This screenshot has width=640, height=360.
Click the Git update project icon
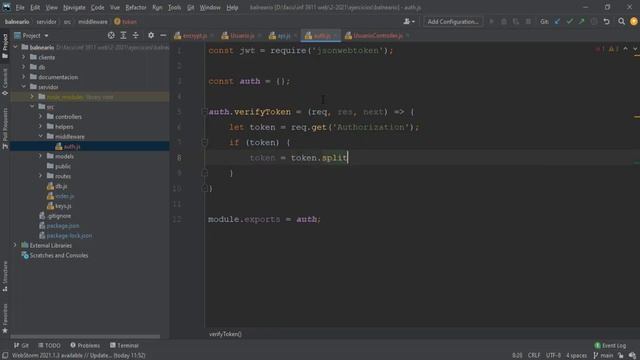pyautogui.click(x=557, y=22)
